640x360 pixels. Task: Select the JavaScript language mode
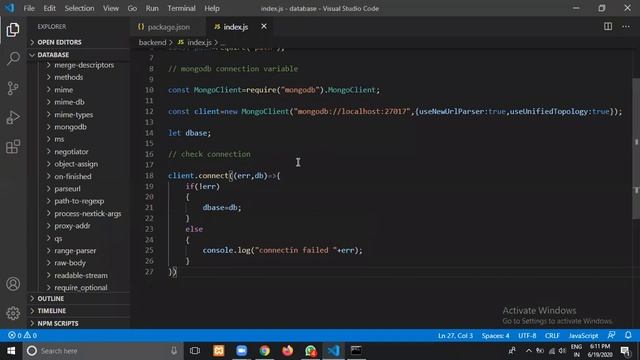click(x=583, y=336)
